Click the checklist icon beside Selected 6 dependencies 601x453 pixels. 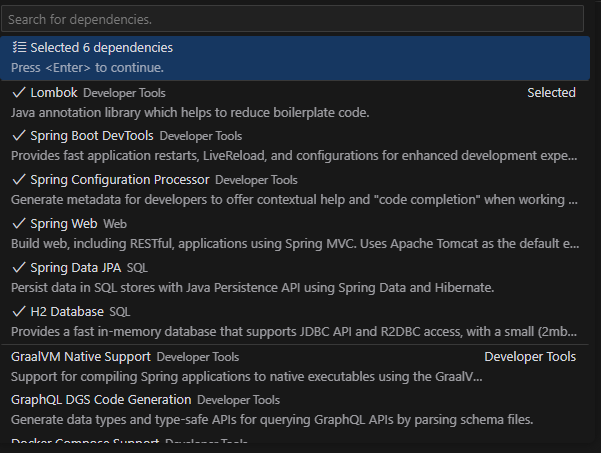19,47
